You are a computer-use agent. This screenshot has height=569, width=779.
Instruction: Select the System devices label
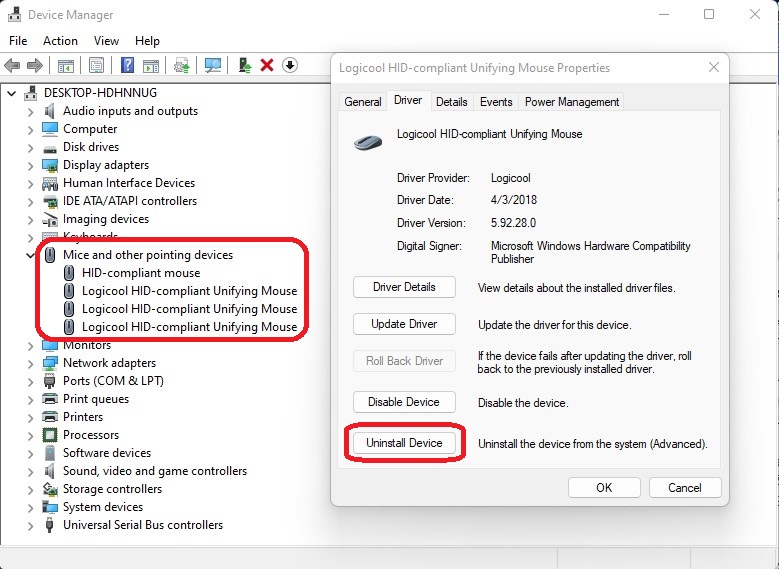point(103,507)
